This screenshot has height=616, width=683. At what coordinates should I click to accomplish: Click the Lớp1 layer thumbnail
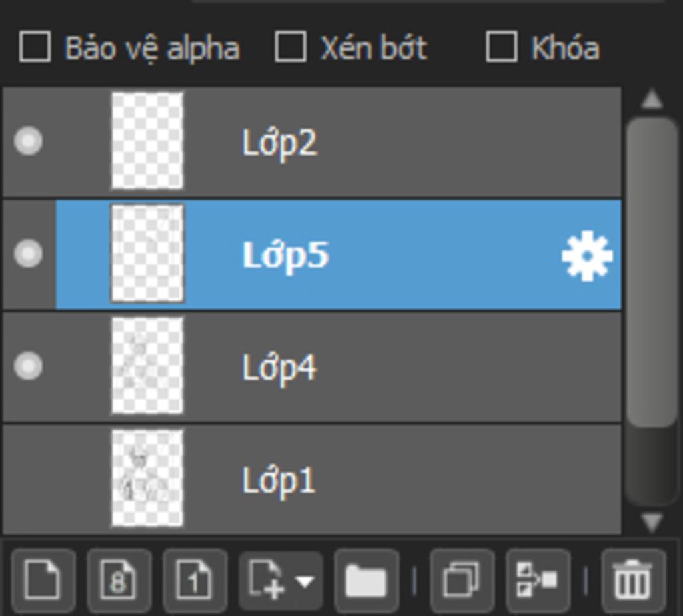point(147,479)
